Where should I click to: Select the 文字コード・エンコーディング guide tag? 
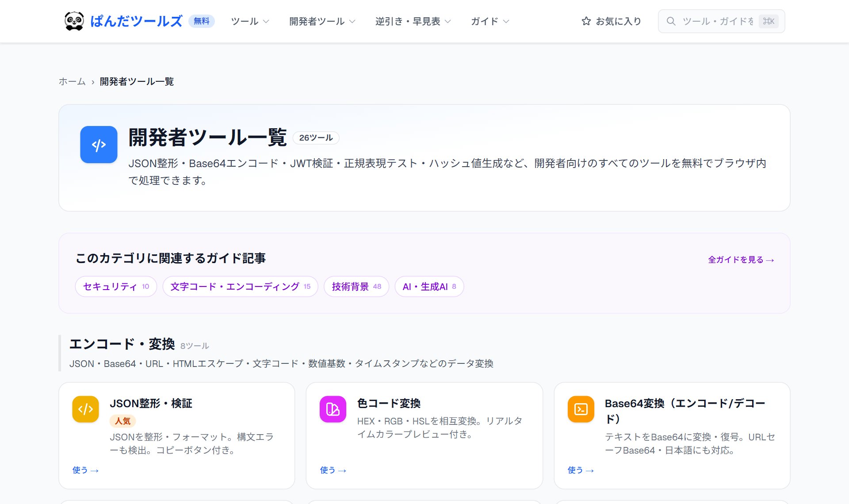[x=241, y=286]
